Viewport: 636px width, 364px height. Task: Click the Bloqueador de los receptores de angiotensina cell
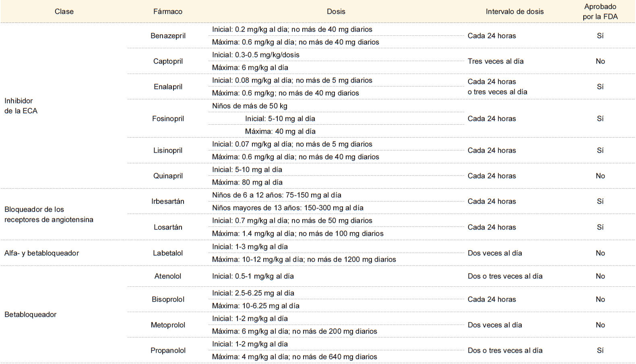49,214
